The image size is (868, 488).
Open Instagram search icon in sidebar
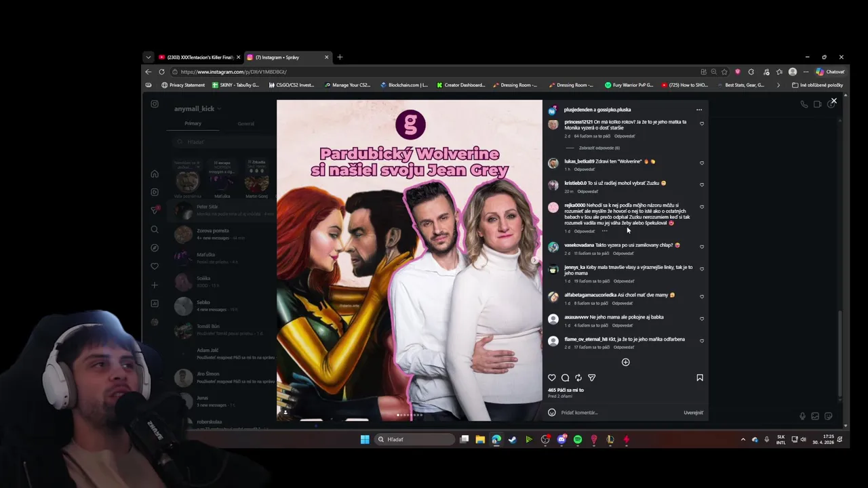click(x=155, y=229)
